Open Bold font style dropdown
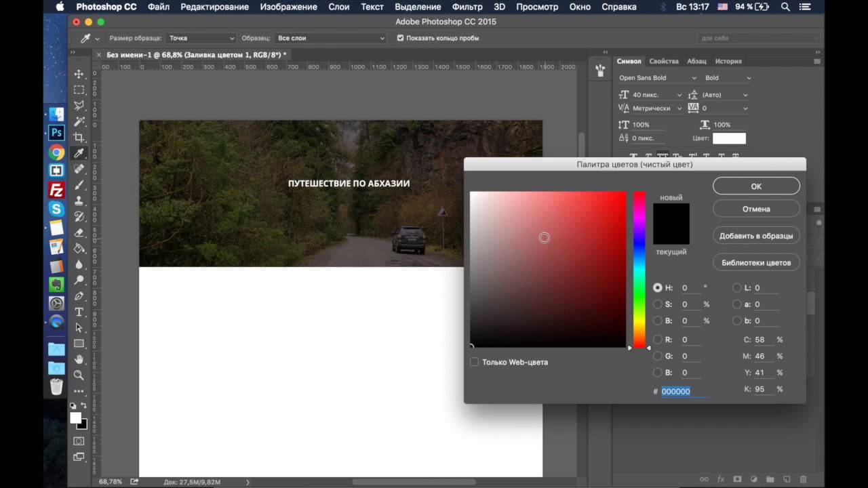 pyautogui.click(x=727, y=78)
